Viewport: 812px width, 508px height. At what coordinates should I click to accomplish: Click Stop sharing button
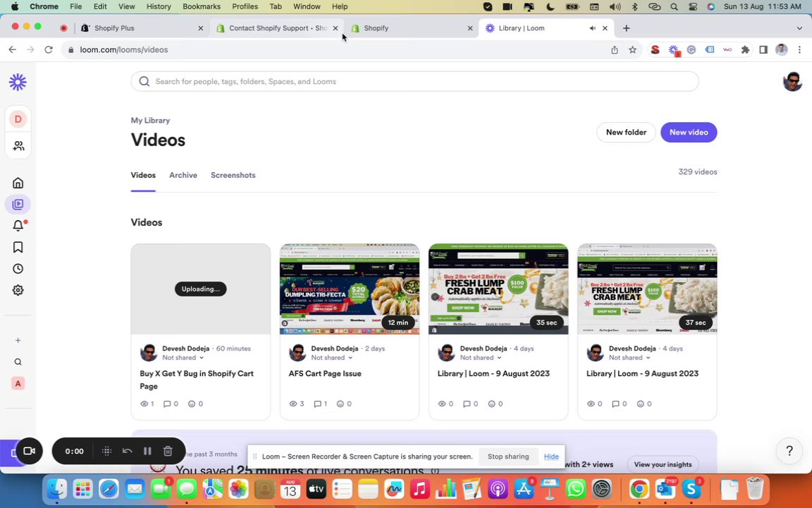point(508,456)
